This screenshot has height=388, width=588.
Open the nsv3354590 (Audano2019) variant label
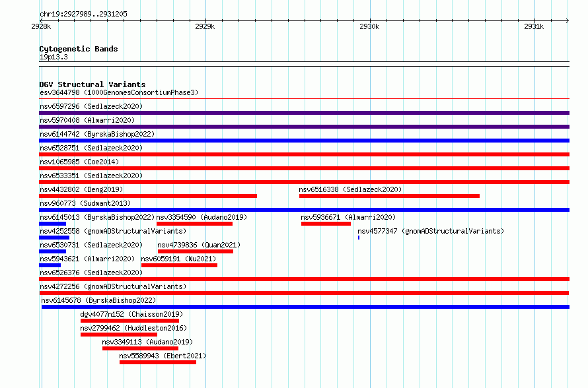click(x=202, y=217)
